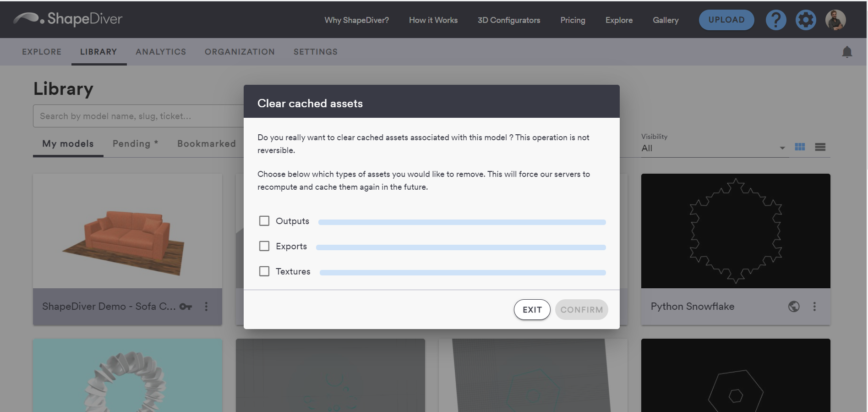Click Python Snowflake globe visibility icon

[x=794, y=307]
